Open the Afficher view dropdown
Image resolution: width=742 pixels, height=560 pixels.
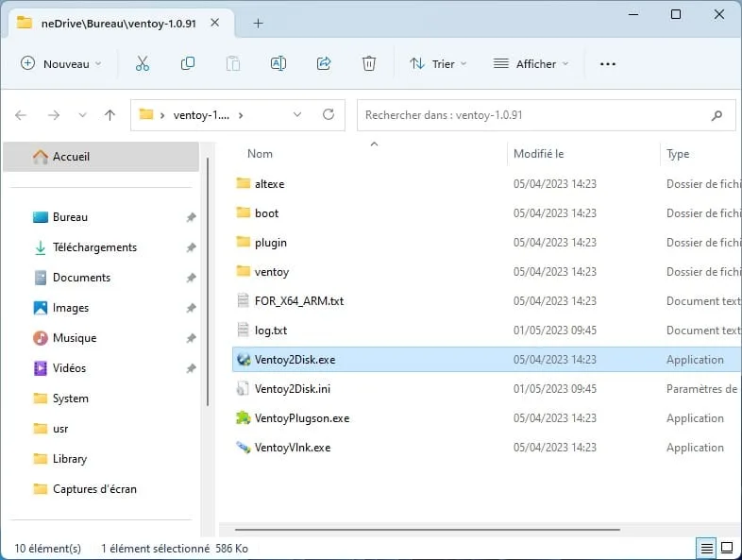pyautogui.click(x=531, y=63)
